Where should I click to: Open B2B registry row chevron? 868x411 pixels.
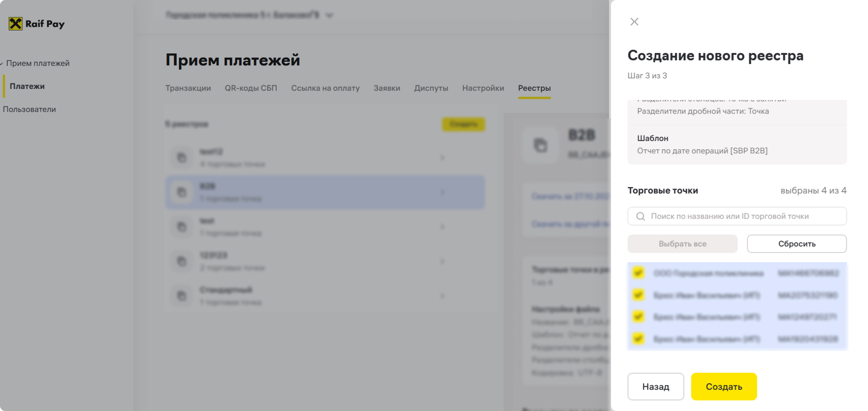pos(442,192)
